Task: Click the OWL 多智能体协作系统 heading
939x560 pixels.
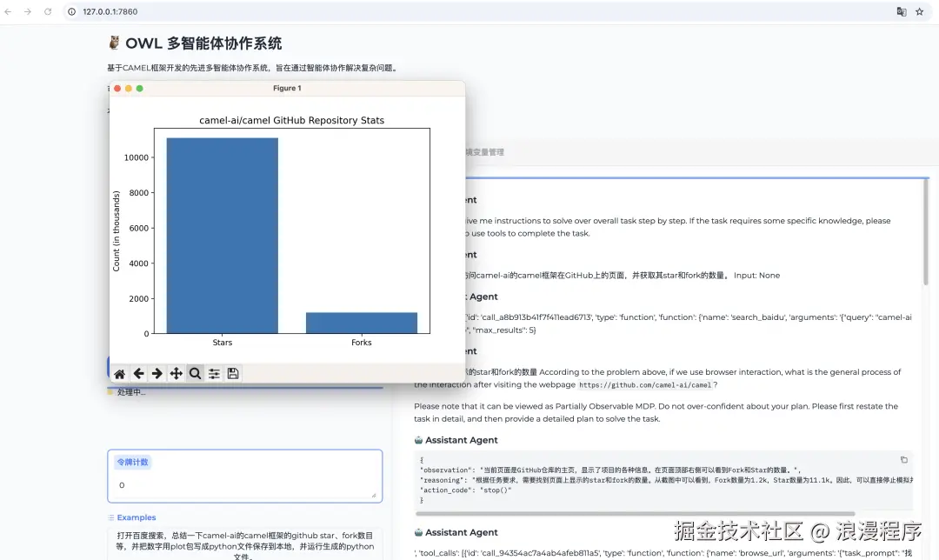Action: 203,43
